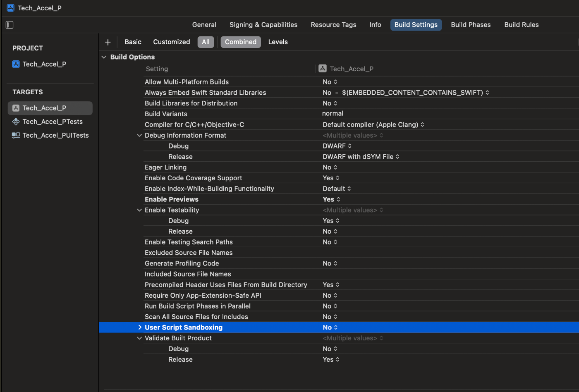
Task: Go to the Info tab
Action: [x=375, y=25]
